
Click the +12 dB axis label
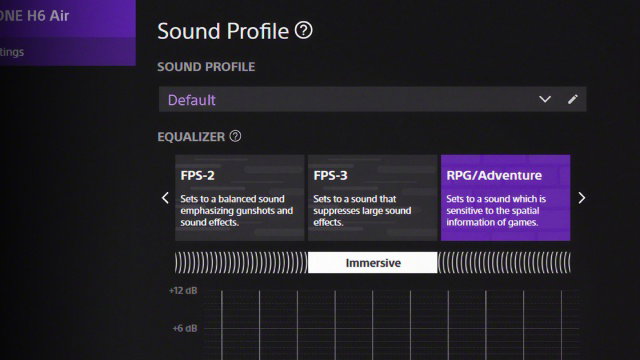tap(183, 291)
